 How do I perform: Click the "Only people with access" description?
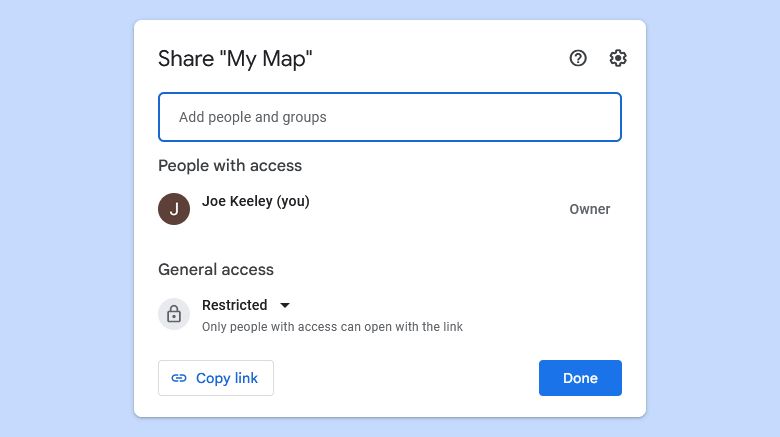[x=332, y=327]
